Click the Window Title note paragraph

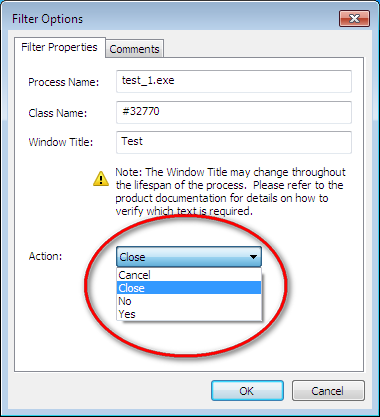click(230, 192)
